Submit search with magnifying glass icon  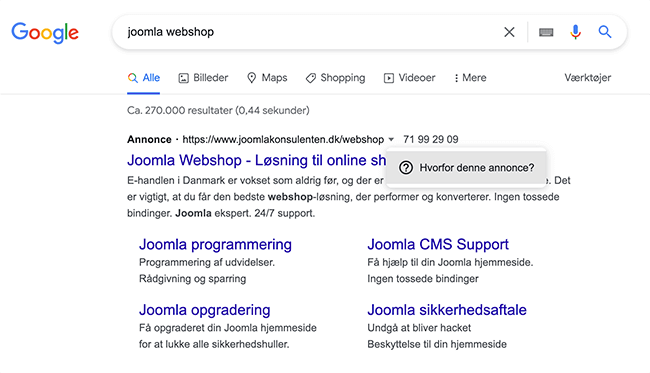(605, 32)
